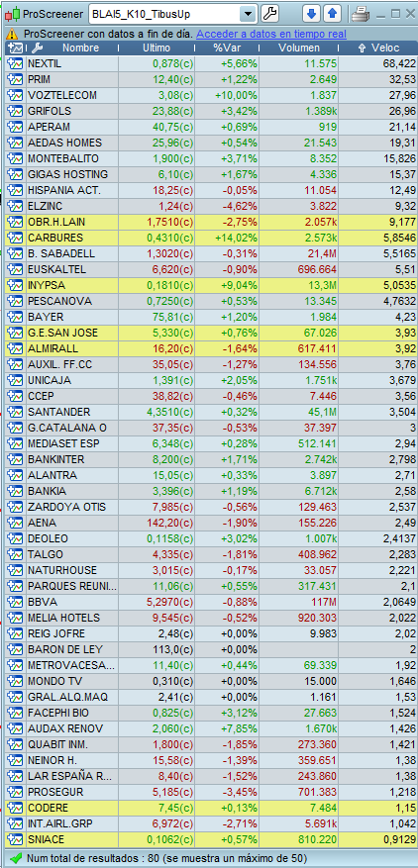Sort by the %Var column header
Viewport: 418px width, 868px height.
coord(226,48)
